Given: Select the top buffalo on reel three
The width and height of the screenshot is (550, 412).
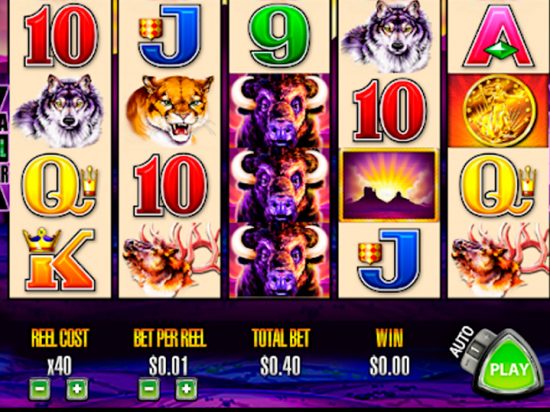Looking at the screenshot, I should tap(280, 110).
